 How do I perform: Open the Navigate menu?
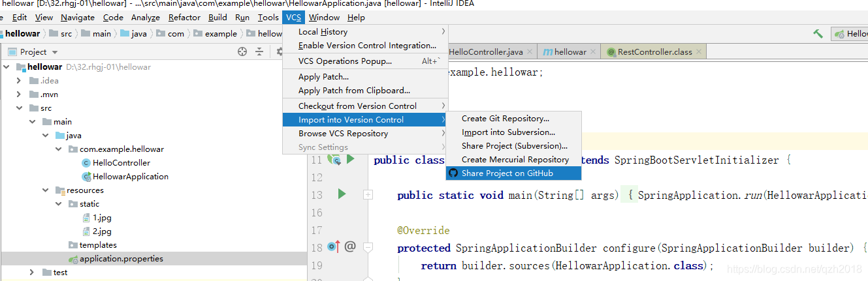pyautogui.click(x=78, y=18)
